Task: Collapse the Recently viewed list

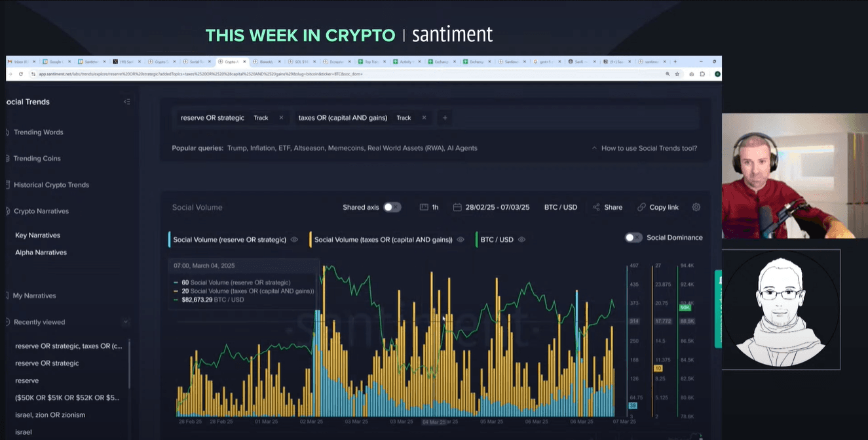Action: click(125, 322)
